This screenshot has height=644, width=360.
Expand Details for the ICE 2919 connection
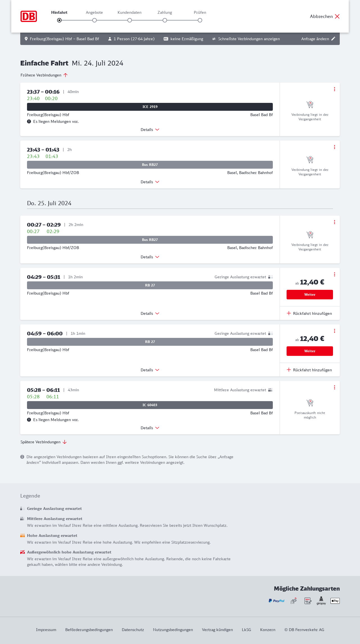point(150,130)
